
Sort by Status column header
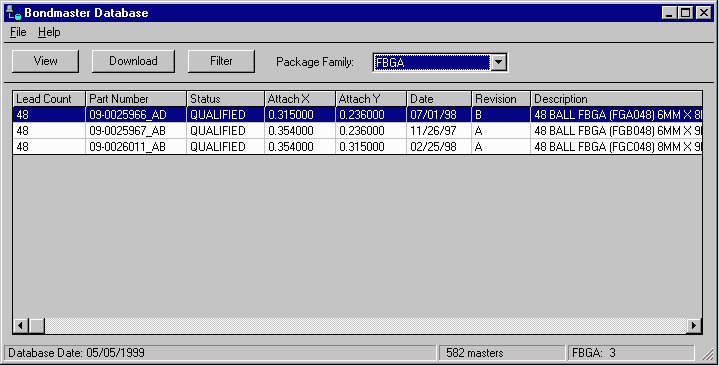click(x=226, y=99)
